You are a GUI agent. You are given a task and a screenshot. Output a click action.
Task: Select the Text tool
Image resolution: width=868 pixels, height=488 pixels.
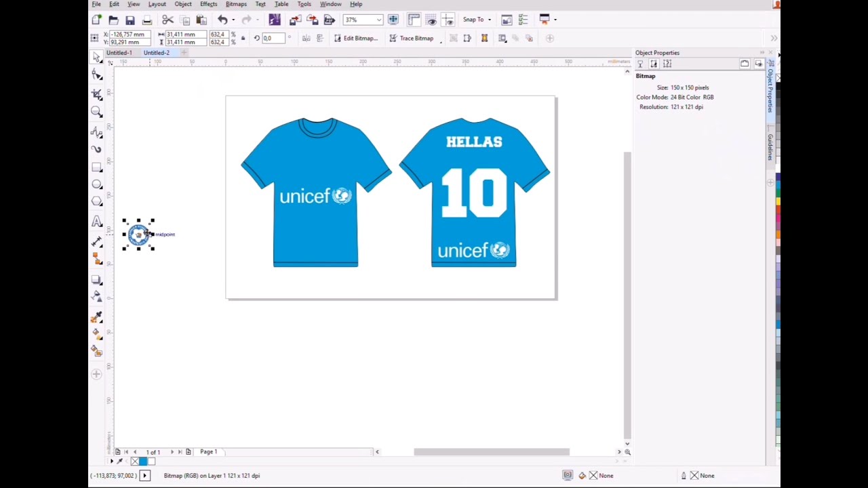click(x=96, y=222)
